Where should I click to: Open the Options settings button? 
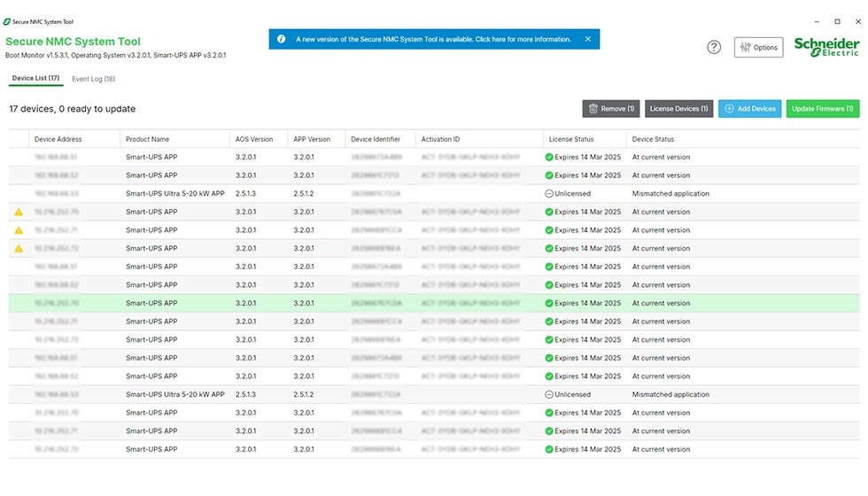(758, 48)
